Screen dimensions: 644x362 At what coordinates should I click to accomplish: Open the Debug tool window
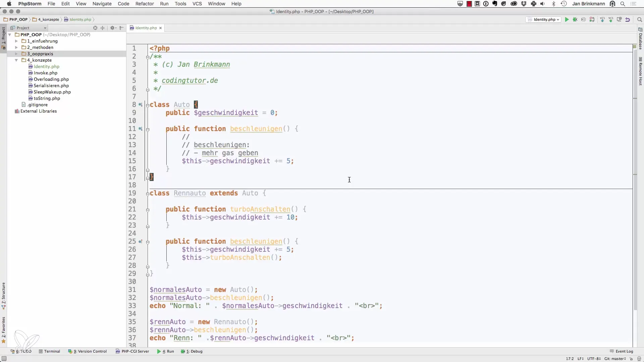click(192, 351)
